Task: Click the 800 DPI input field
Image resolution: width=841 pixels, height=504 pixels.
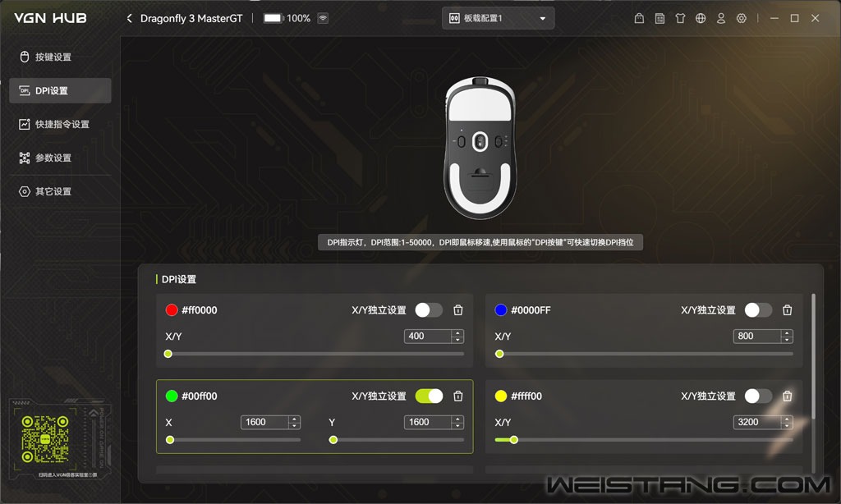Action: 757,337
